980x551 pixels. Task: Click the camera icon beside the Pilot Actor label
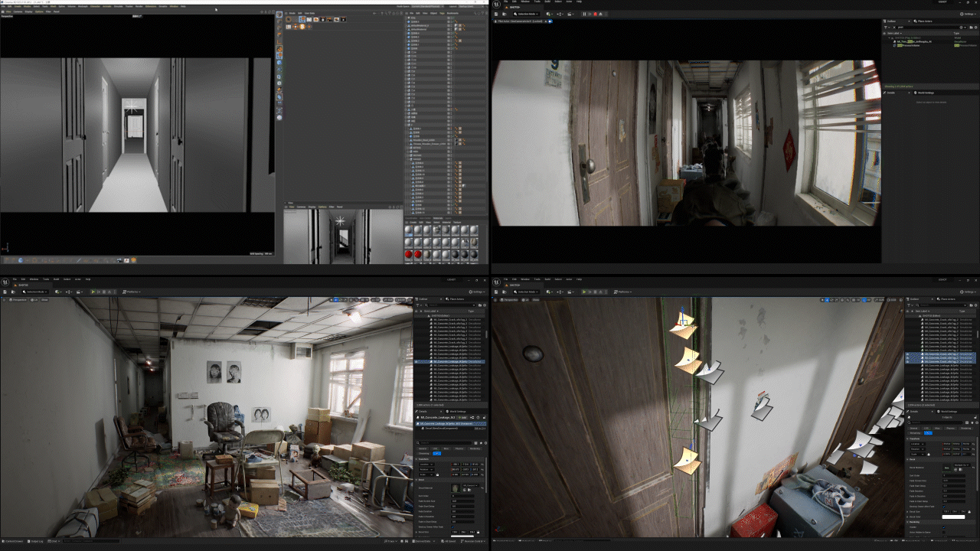click(550, 21)
